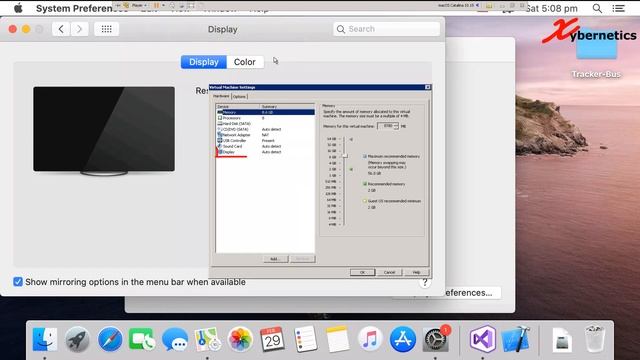Open Calendar icon showing 29

click(x=272, y=340)
